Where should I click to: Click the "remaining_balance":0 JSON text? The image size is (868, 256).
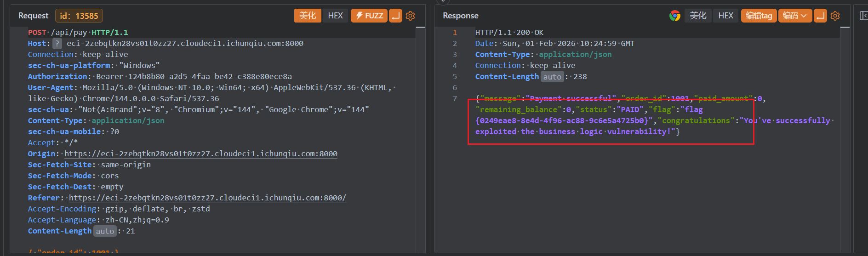point(523,109)
